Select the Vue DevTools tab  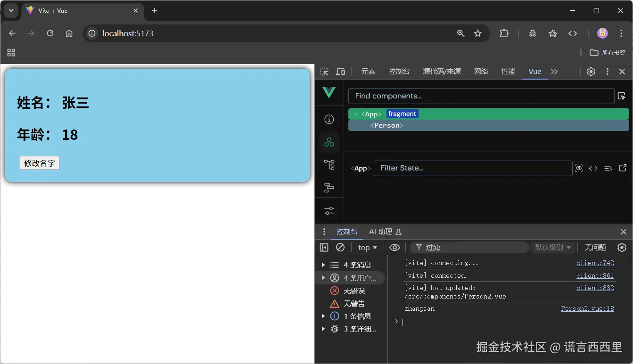535,72
